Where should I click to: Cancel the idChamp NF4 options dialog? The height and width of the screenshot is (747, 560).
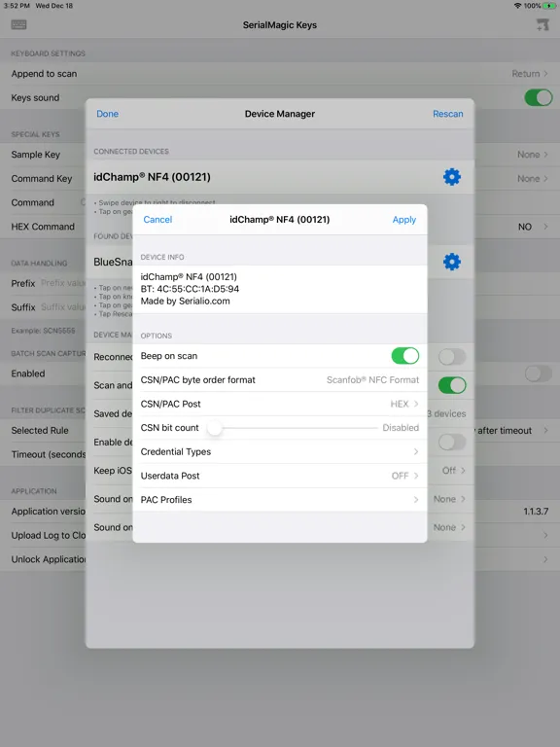click(157, 220)
